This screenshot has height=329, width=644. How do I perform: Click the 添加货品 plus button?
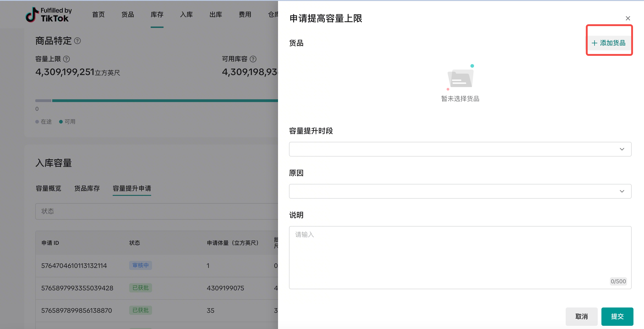tap(609, 43)
